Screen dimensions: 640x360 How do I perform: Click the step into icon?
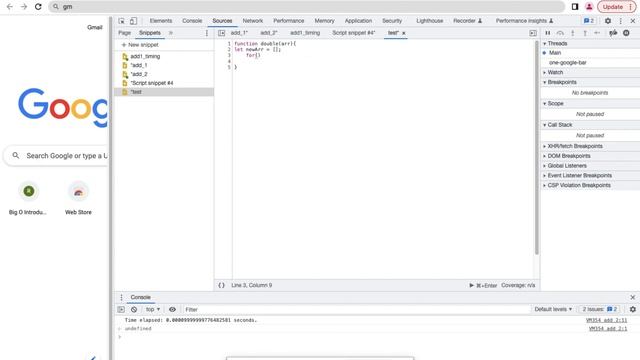pos(573,33)
